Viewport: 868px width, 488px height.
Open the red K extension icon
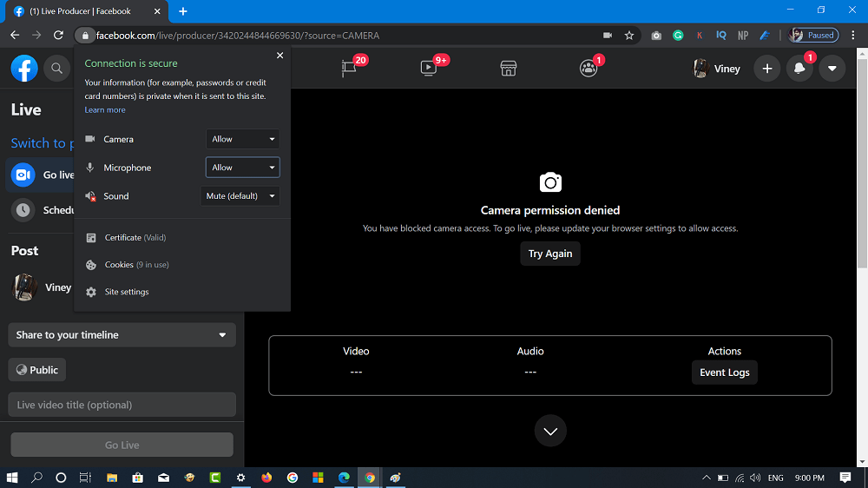700,36
